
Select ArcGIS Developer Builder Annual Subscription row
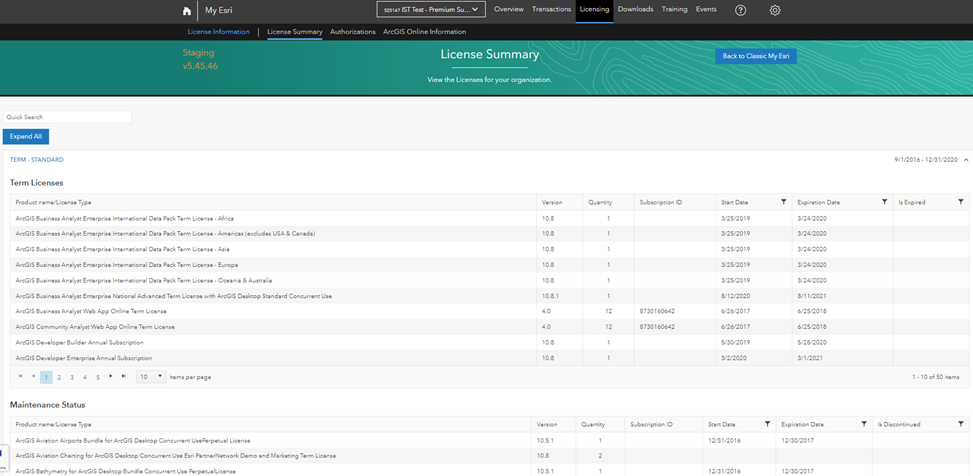pos(490,343)
